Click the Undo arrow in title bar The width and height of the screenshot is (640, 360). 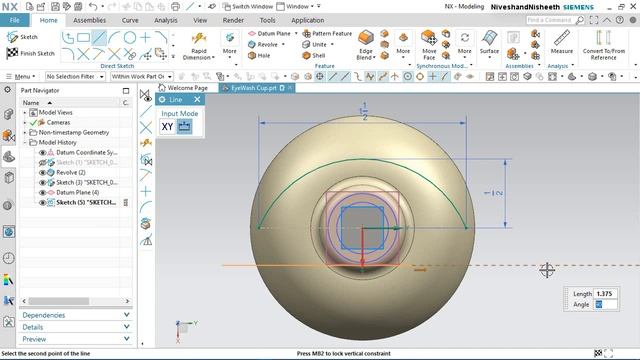tap(93, 7)
